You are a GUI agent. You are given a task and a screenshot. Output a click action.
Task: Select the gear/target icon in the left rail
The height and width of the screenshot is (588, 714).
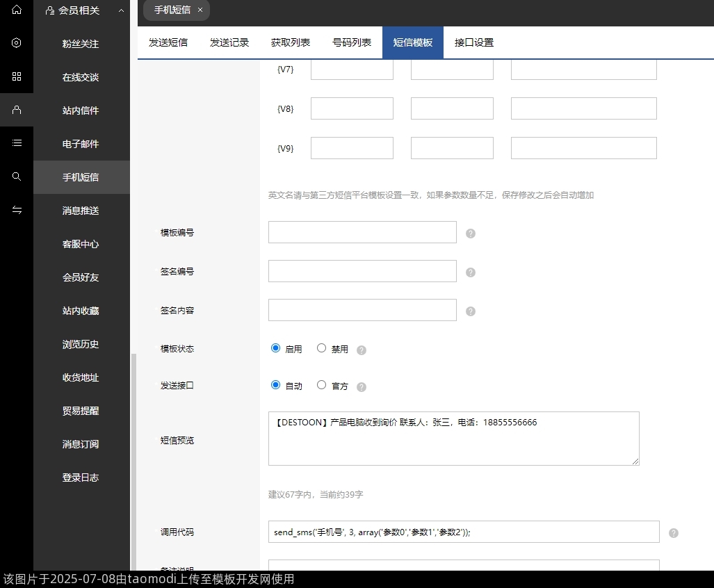coord(17,43)
